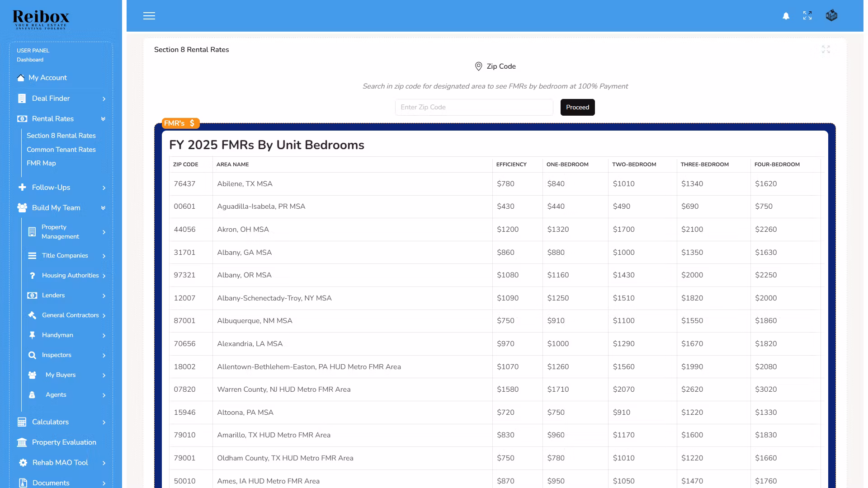Click the Reibox logo
The width and height of the screenshot is (868, 488).
point(41,19)
